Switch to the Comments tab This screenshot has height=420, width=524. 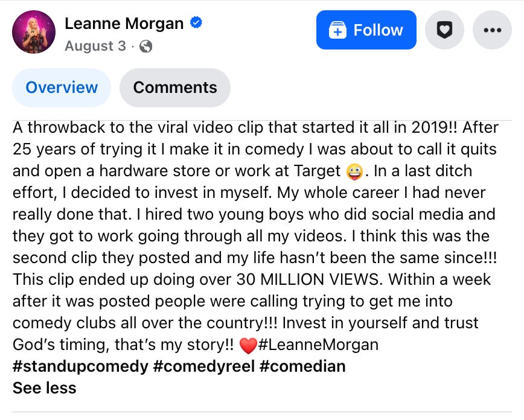coord(174,87)
